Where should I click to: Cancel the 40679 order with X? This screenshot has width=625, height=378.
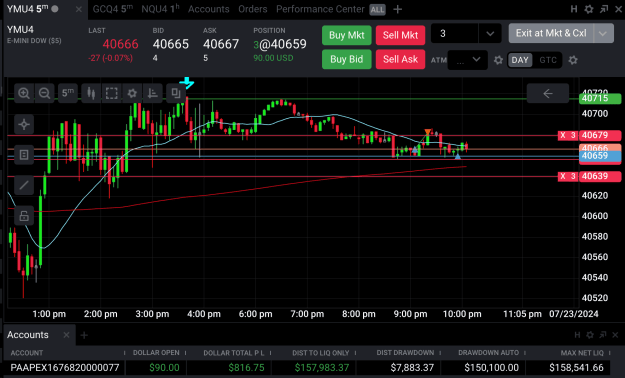[562, 135]
